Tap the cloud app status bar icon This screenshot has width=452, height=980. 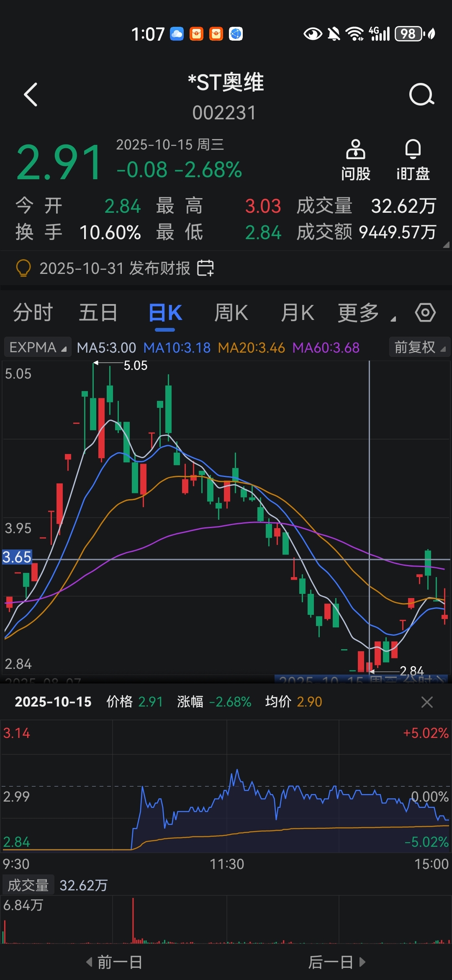(x=177, y=34)
